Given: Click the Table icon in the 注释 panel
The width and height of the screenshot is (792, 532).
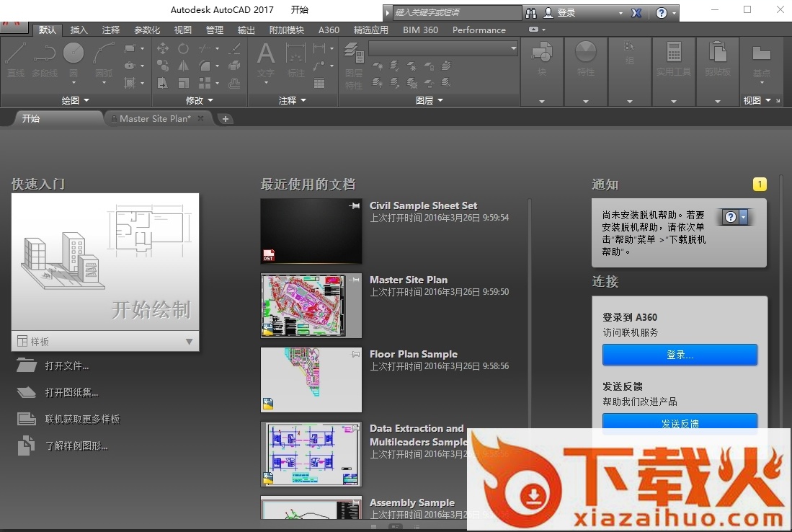Looking at the screenshot, I should pyautogui.click(x=319, y=83).
